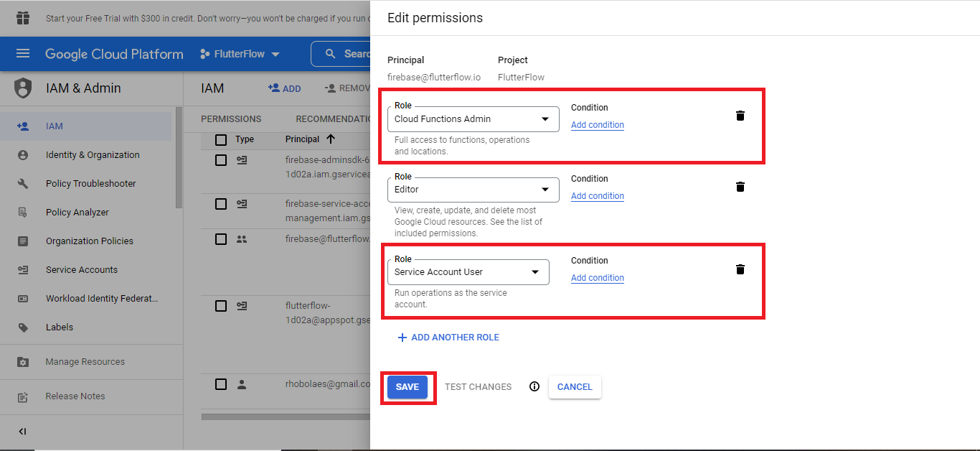Click Add condition for Editor role
This screenshot has width=980, height=451.
[x=598, y=196]
